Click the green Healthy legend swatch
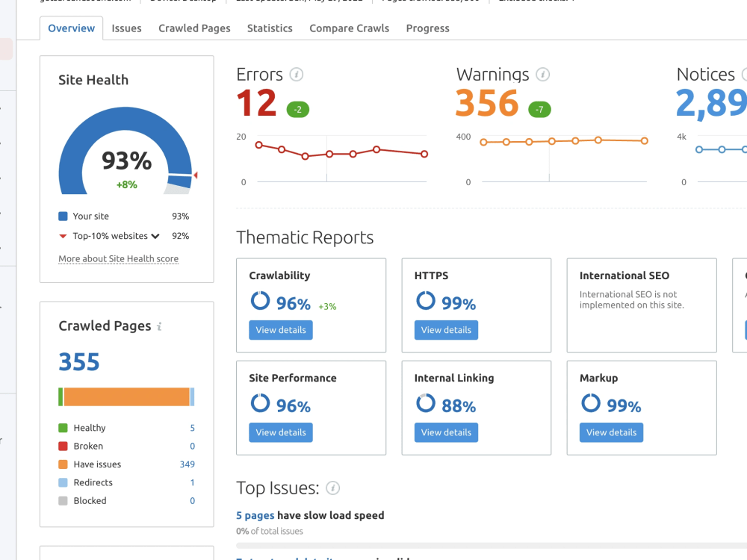Screen dimensions: 747x560 pyautogui.click(x=63, y=428)
